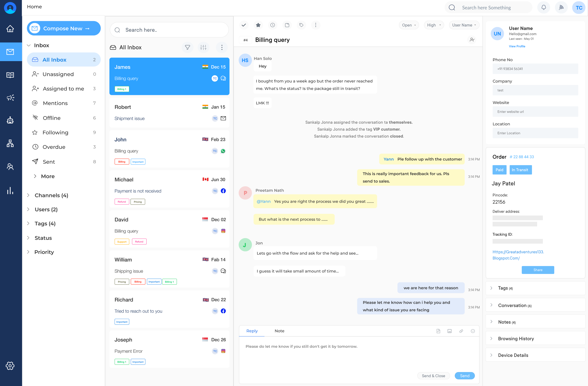Select the Reply tab in message composer
The height and width of the screenshot is (386, 588).
coord(252,331)
